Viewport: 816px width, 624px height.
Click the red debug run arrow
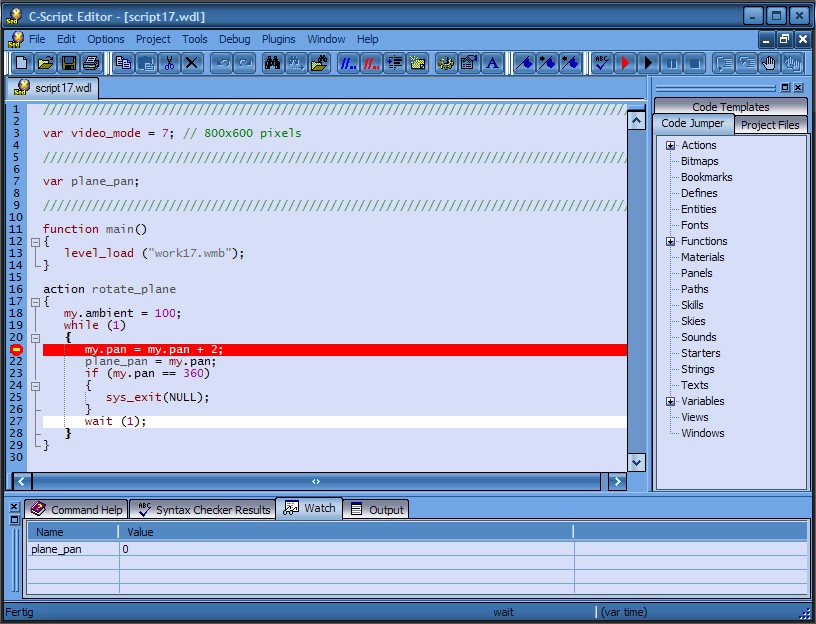[624, 63]
